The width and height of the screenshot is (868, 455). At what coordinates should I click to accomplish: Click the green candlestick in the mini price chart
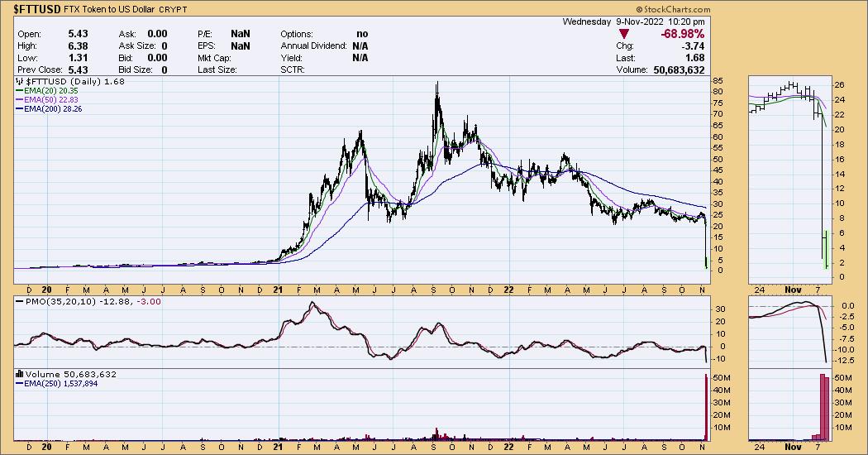coord(825,249)
